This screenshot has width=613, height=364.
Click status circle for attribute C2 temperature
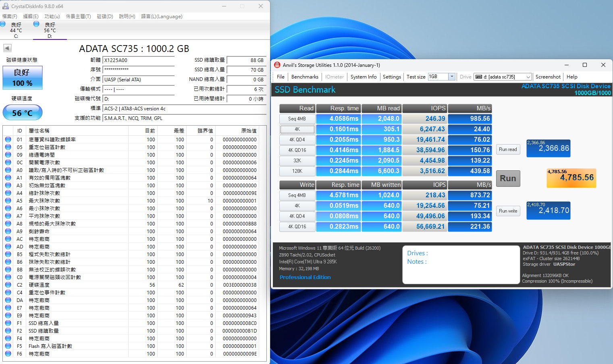8,285
